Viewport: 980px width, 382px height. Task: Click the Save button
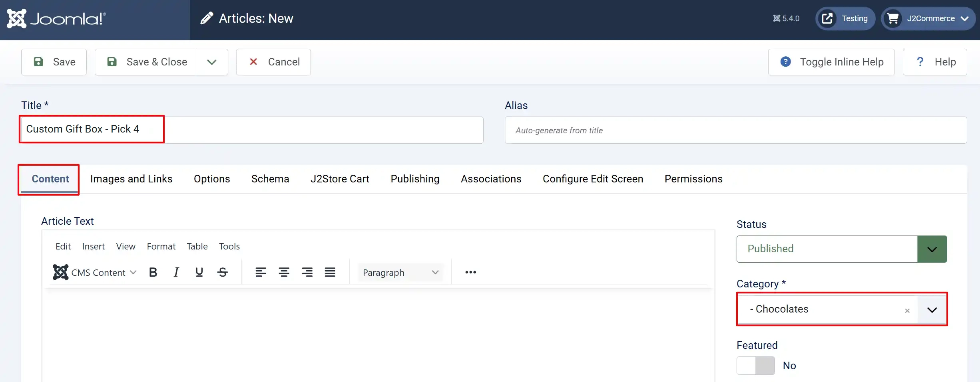(x=54, y=62)
